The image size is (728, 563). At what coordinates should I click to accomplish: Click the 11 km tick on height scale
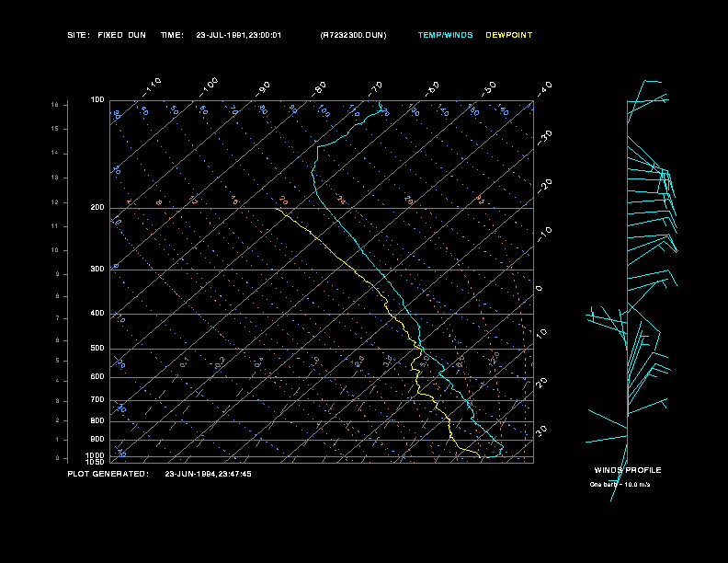point(55,226)
